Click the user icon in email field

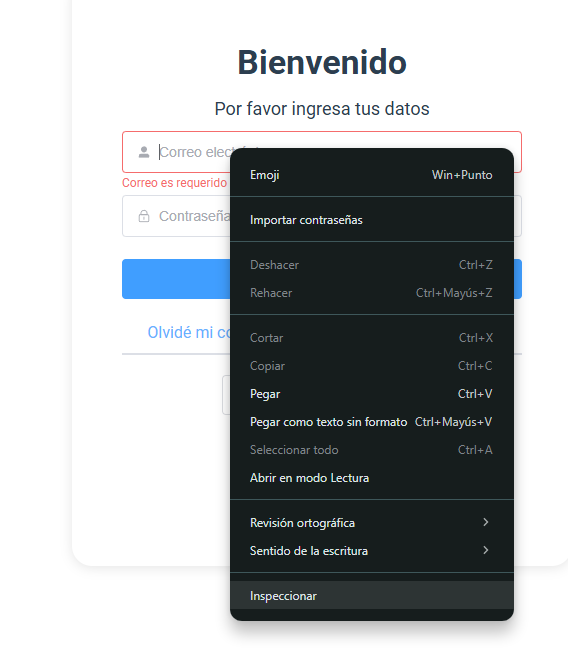point(144,152)
